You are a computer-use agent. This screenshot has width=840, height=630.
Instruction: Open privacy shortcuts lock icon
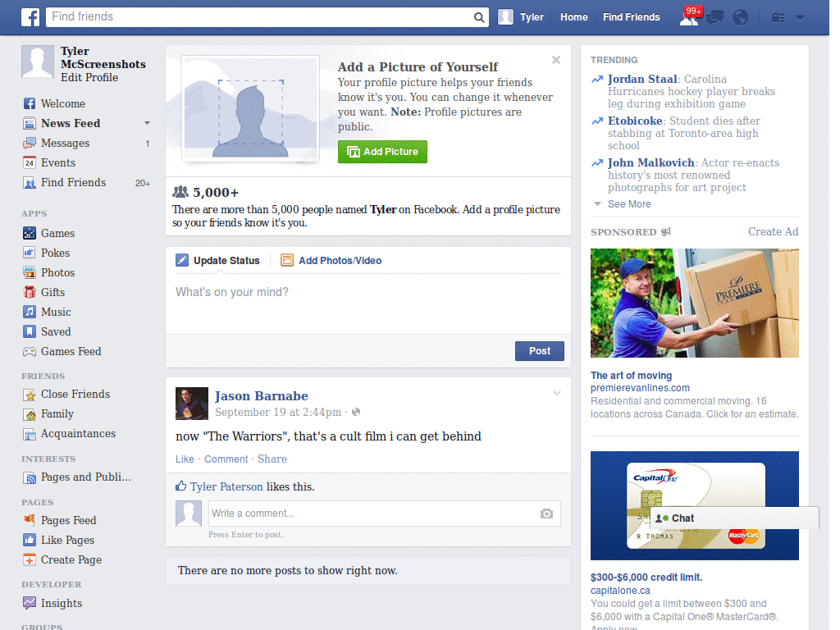coord(778,18)
